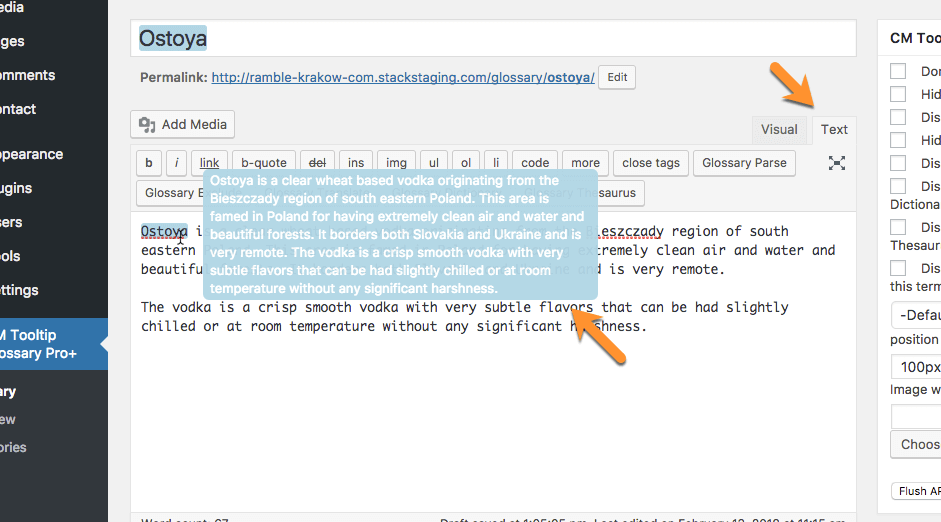Insert a hyperlink with the link quicktag

(209, 163)
